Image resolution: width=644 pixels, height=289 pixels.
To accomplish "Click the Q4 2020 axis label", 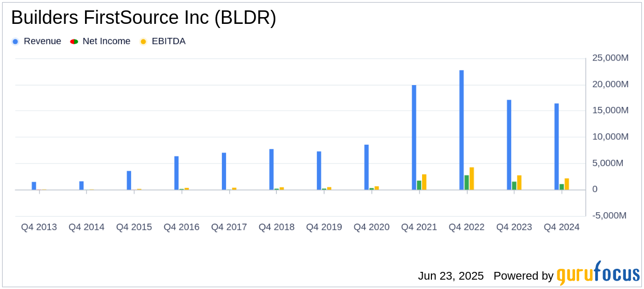I will click(371, 227).
